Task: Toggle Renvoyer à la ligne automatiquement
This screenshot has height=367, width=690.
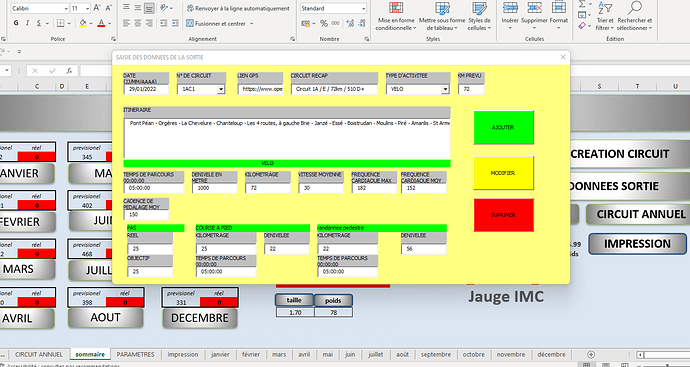Action: pyautogui.click(x=238, y=8)
